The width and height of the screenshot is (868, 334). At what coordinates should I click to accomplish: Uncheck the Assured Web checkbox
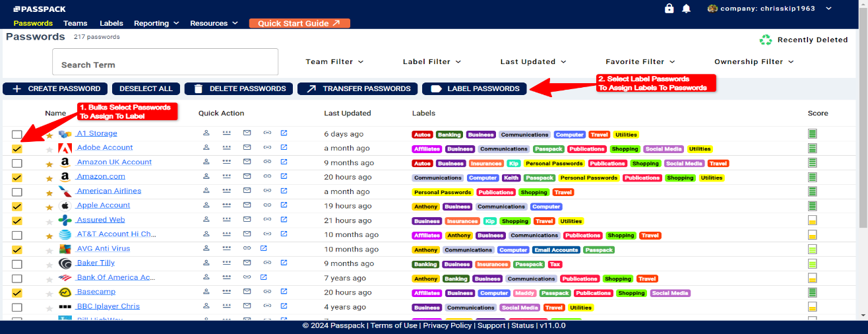coord(17,221)
